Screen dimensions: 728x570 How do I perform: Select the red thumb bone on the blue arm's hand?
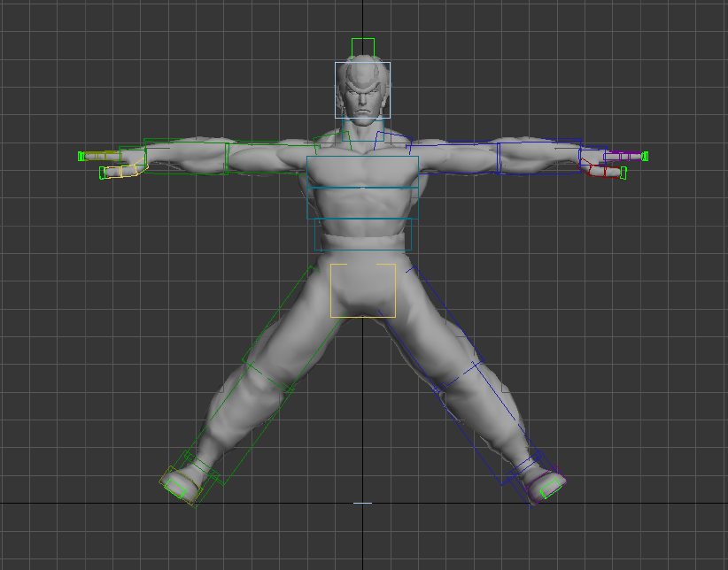pos(599,170)
